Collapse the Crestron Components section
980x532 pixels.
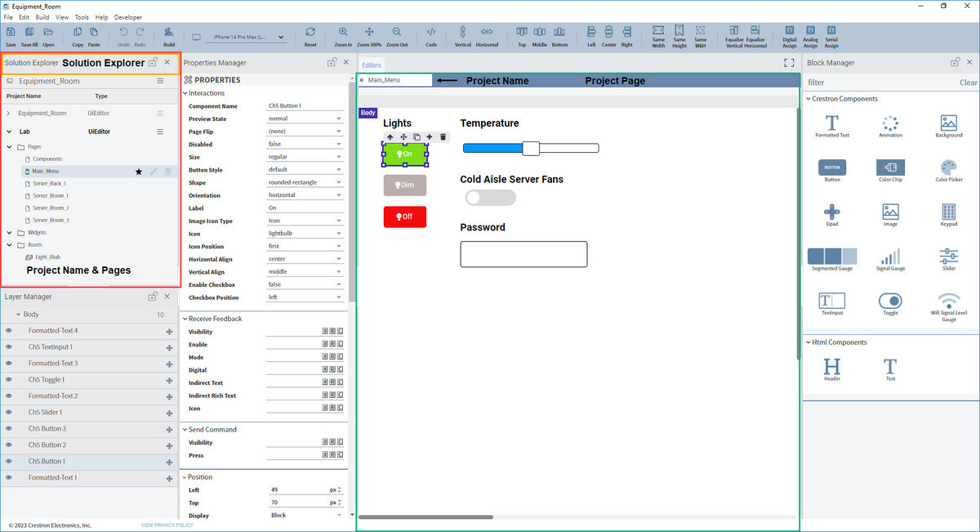point(808,99)
